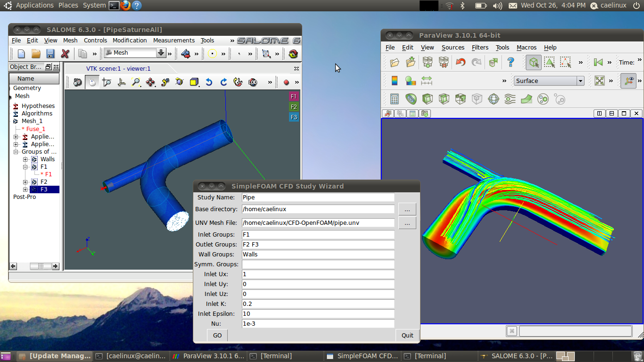The width and height of the screenshot is (644, 362).
Task: Select the Fit All magnifier in VTK viewer
Action: [136, 82]
